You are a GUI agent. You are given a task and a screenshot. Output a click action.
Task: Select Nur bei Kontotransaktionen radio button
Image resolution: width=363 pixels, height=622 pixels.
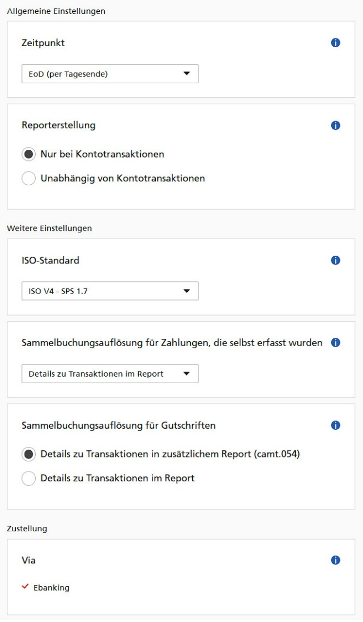point(29,154)
